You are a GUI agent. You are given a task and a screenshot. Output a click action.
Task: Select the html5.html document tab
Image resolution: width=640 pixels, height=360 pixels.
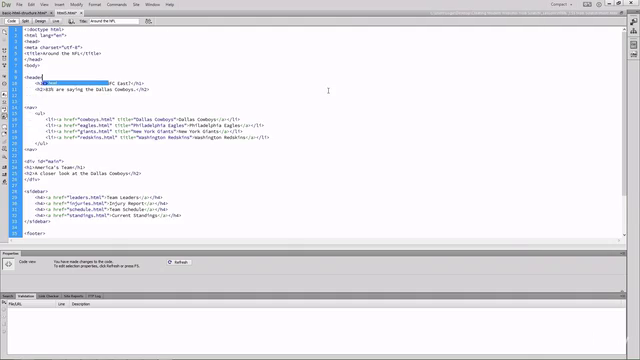[67, 13]
